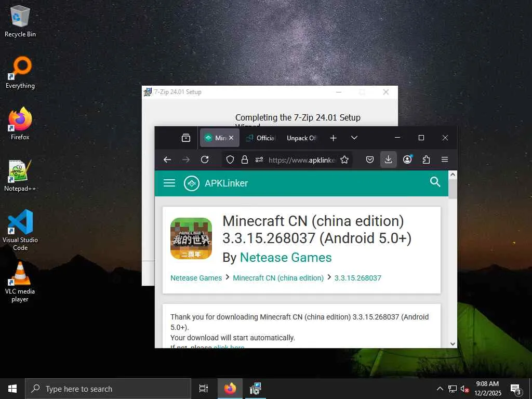Switch to Firefox on the taskbar

pyautogui.click(x=230, y=389)
